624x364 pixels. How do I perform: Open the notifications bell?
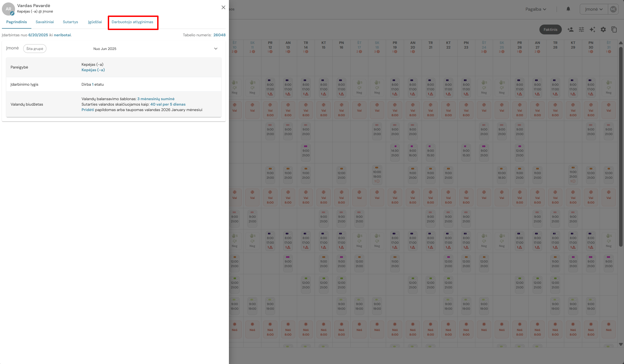[x=568, y=9]
